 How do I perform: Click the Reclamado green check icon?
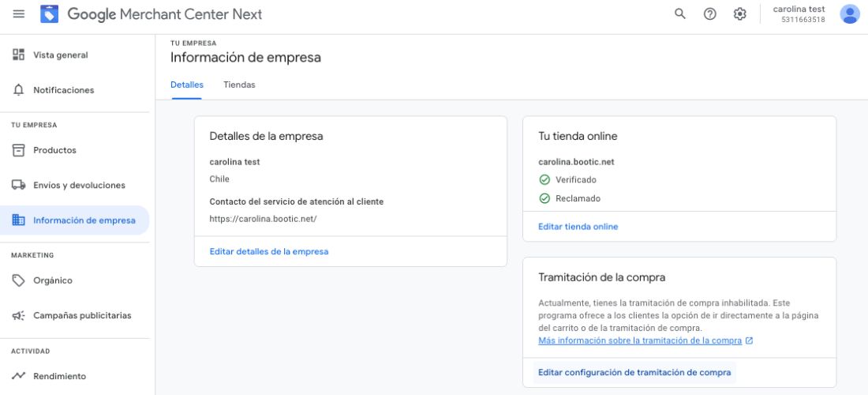544,198
